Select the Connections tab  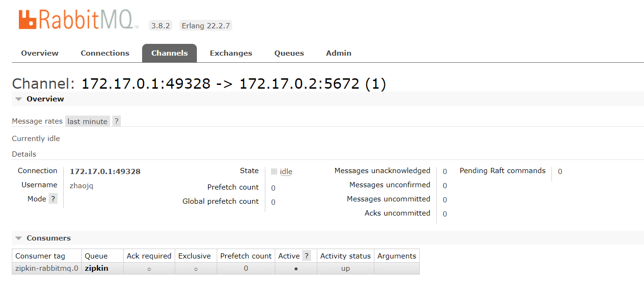point(105,53)
